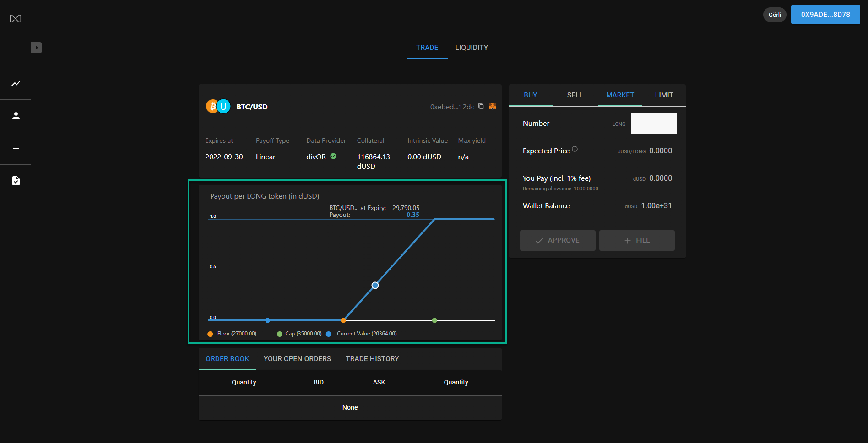Open the document checkmark icon in sidebar
Screen dimensions: 868x443
pos(16,181)
